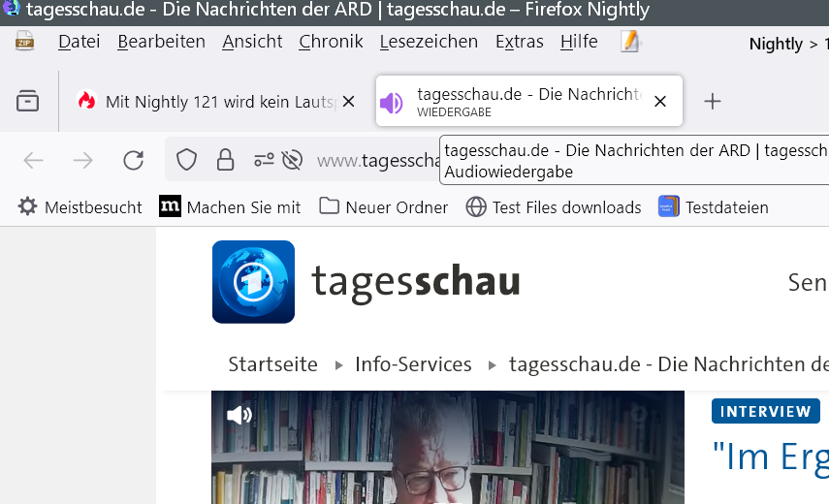The image size is (829, 504).
Task: Go to Startseite breadcrumb
Action: coord(272,364)
